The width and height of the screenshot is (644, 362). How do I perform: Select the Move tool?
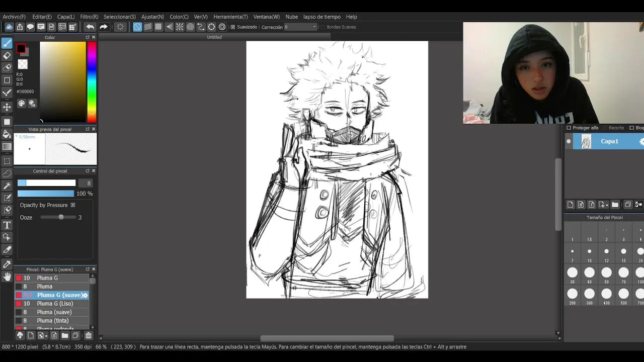point(7,107)
